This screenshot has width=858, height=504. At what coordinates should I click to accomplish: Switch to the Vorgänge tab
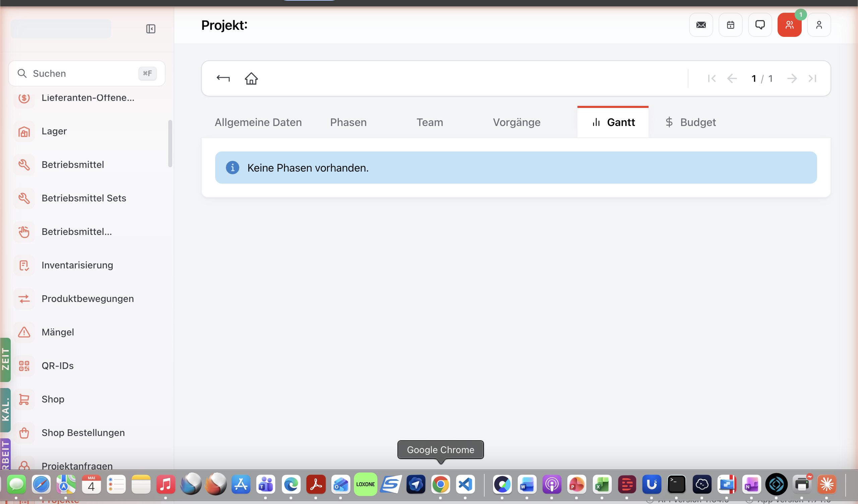[x=517, y=122]
